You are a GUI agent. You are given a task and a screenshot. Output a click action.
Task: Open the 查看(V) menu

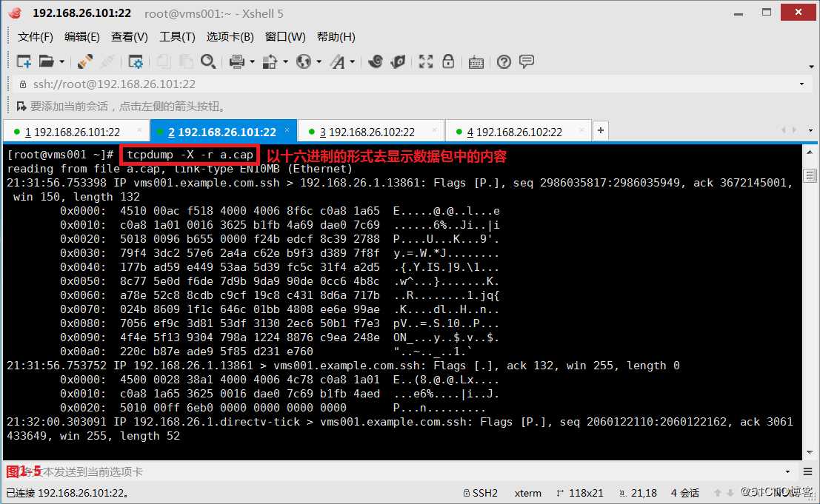129,36
